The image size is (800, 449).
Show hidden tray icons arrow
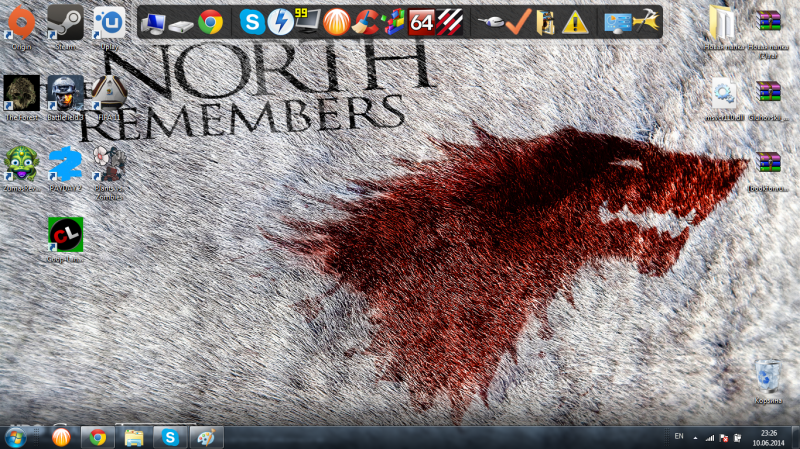click(x=695, y=438)
